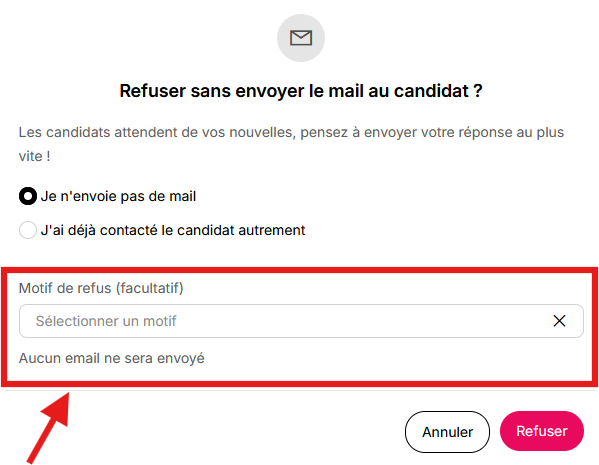This screenshot has height=465, width=599.
Task: Select the "J'ai déjà contacté le candidat autrement" radio
Action: click(x=28, y=230)
